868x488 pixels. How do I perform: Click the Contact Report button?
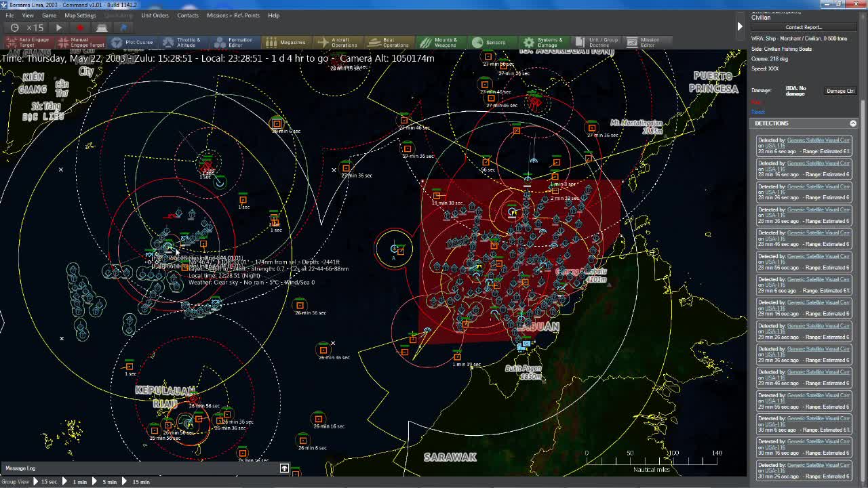pos(804,27)
